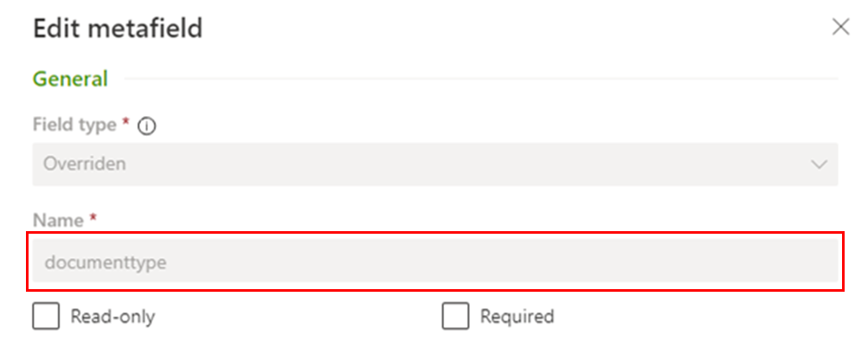Click the Required checkbox label text

pos(517,317)
